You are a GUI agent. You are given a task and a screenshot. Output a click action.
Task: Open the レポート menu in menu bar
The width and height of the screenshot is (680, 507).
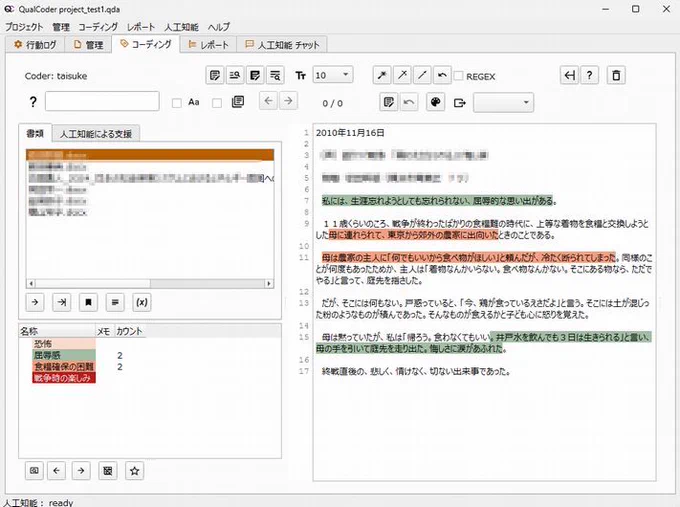pyautogui.click(x=141, y=27)
